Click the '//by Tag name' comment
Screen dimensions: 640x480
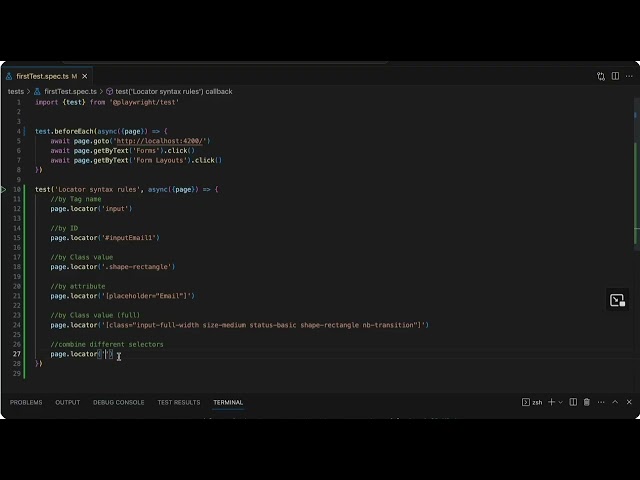point(76,199)
